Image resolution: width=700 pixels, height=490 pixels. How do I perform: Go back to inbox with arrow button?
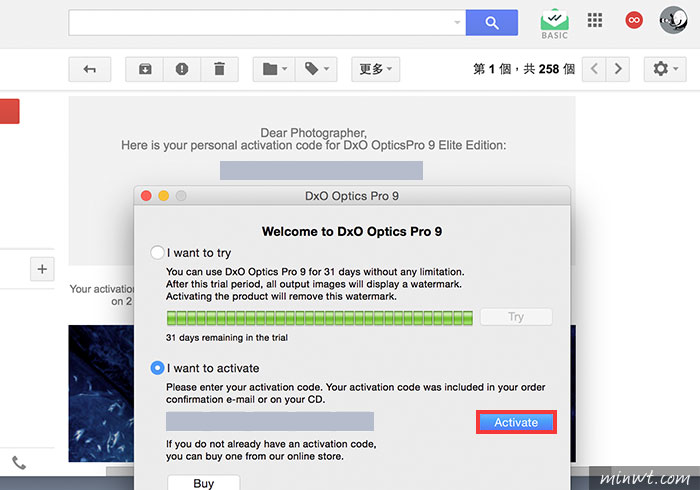pos(90,69)
